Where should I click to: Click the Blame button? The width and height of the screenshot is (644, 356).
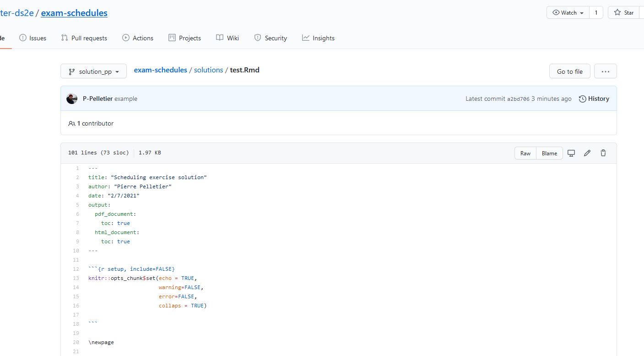[x=549, y=153]
